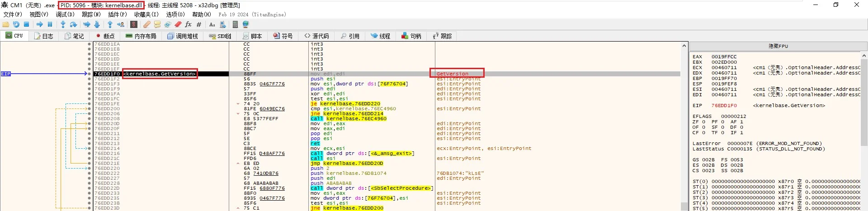Viewport: 868px width, 211px height.
Task: Click the EIP register value 76EDD1F0
Action: pos(724,106)
